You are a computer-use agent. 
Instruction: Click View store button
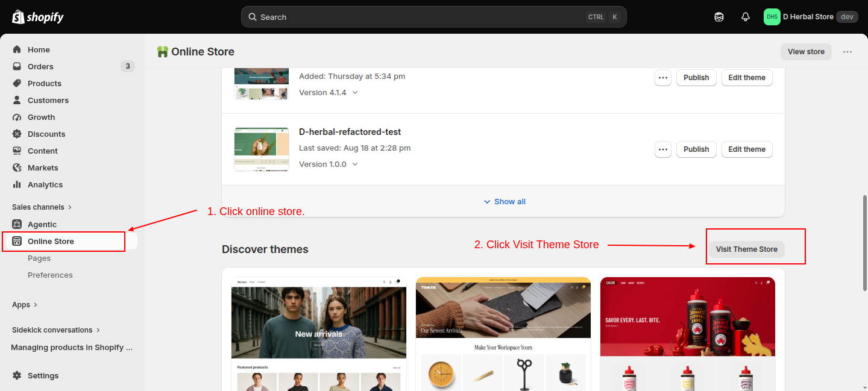(x=806, y=52)
